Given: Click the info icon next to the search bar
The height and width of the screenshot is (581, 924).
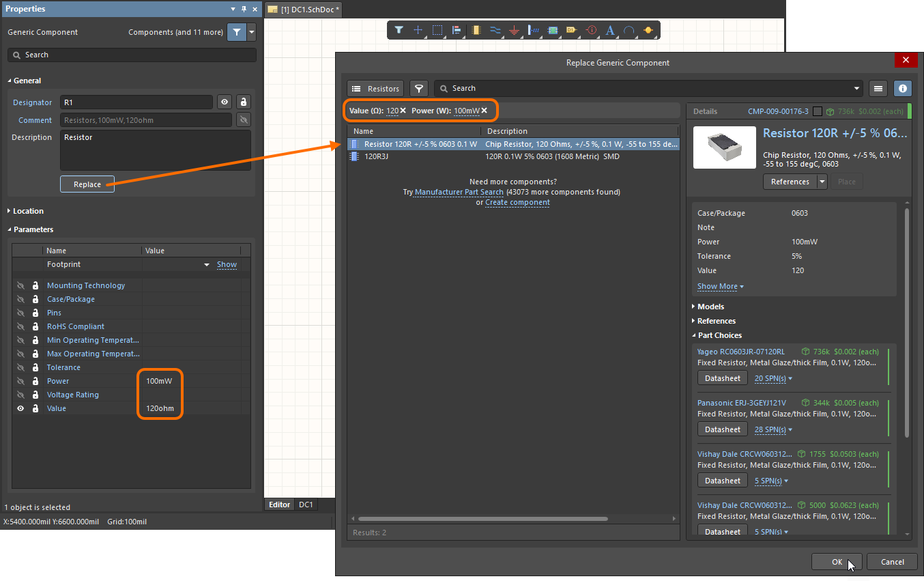Looking at the screenshot, I should click(902, 88).
